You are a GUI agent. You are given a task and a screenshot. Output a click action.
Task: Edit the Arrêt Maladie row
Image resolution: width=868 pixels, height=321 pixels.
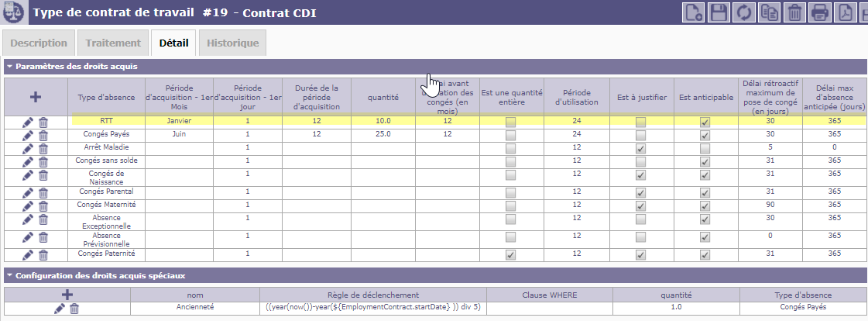click(x=28, y=149)
